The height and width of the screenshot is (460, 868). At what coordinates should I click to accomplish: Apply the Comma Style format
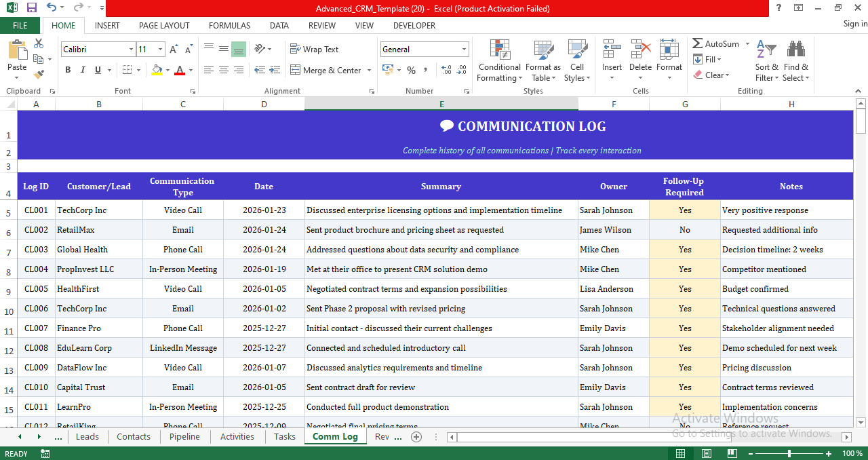(426, 70)
